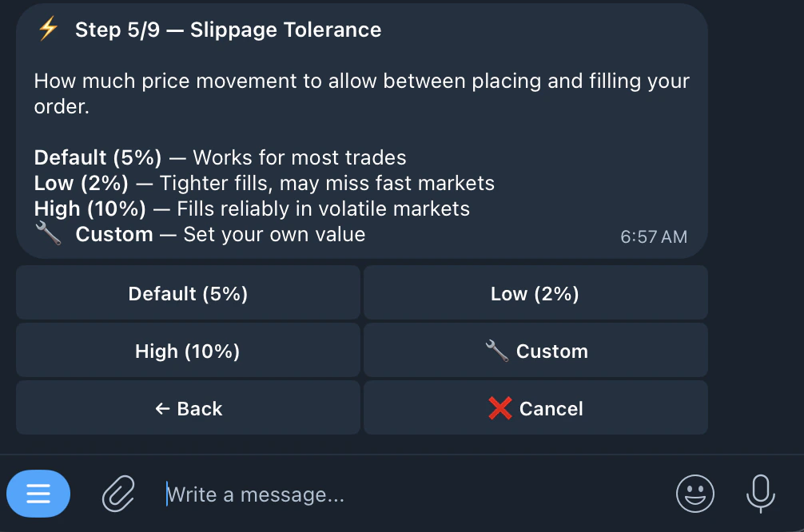Select the High (10%) slippage button
Viewport: 804px width, 532px height.
click(x=188, y=351)
